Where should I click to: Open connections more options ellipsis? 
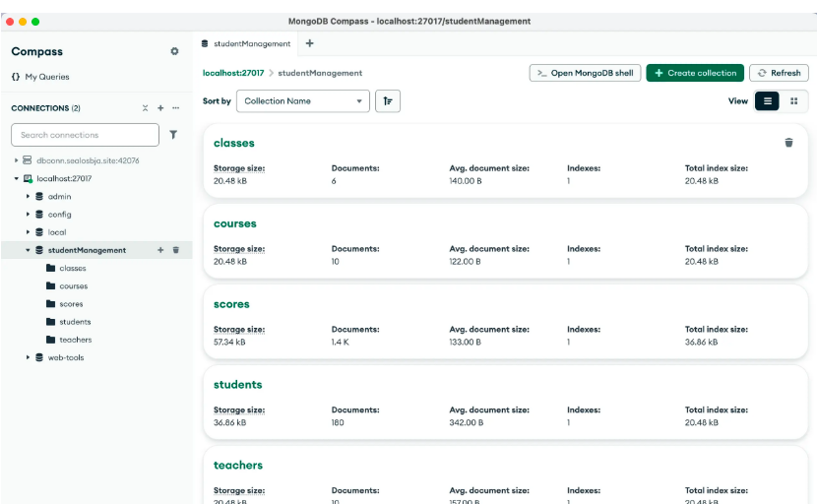[x=176, y=108]
